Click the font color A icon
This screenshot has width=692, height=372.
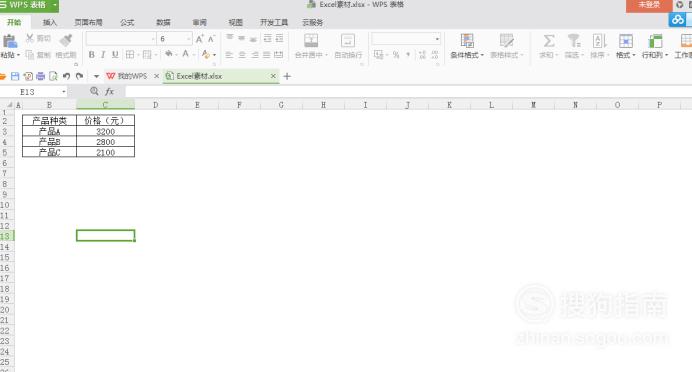(x=186, y=54)
